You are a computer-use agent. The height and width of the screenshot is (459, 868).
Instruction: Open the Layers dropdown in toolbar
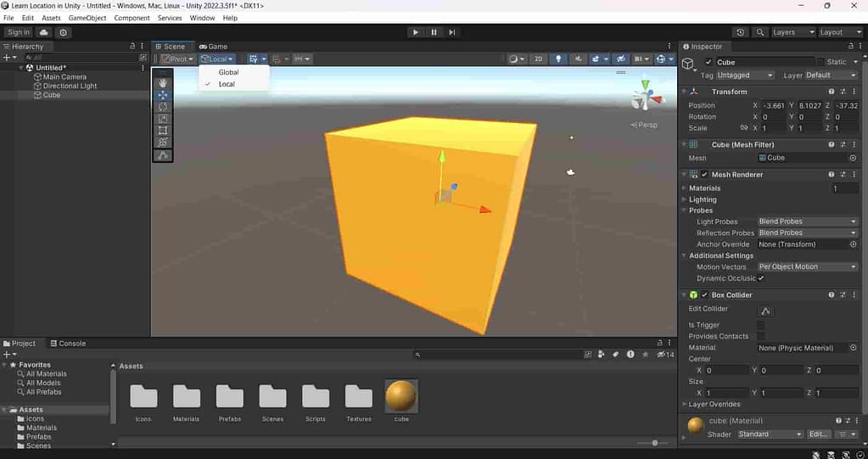click(793, 32)
